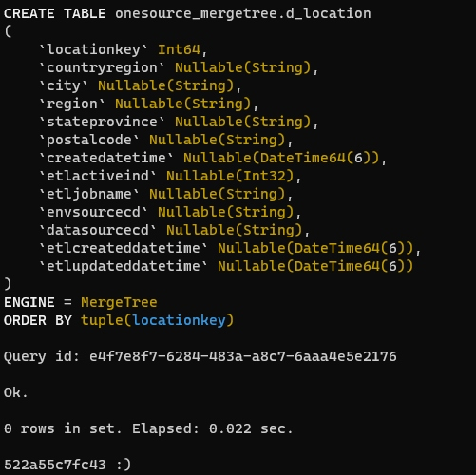Viewport: 476px width, 475px height.
Task: Click Nullable(String) on the city line
Action: click(x=166, y=85)
